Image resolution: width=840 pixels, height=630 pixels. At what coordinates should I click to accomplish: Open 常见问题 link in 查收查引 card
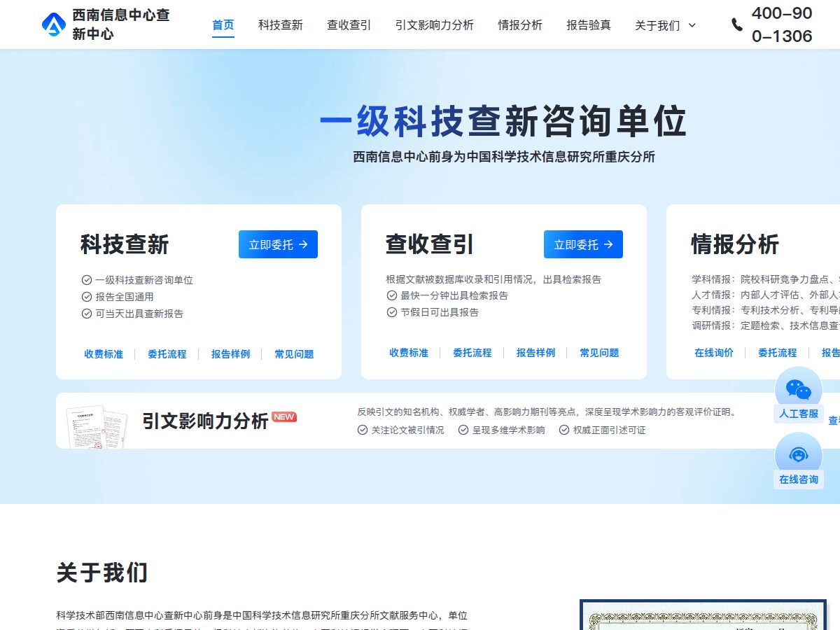[x=599, y=353]
